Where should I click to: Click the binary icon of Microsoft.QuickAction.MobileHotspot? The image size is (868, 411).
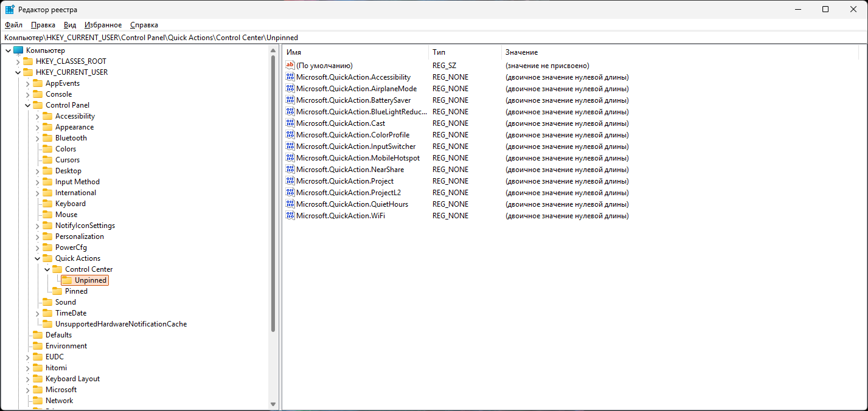pyautogui.click(x=290, y=158)
